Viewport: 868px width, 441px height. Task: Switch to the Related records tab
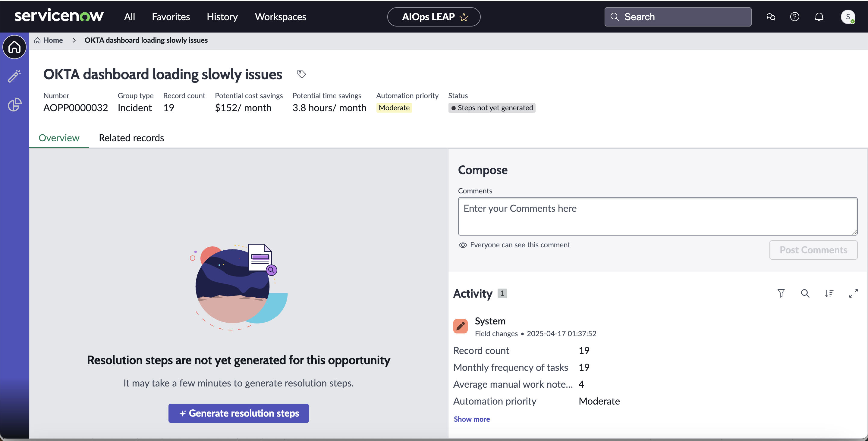(131, 138)
